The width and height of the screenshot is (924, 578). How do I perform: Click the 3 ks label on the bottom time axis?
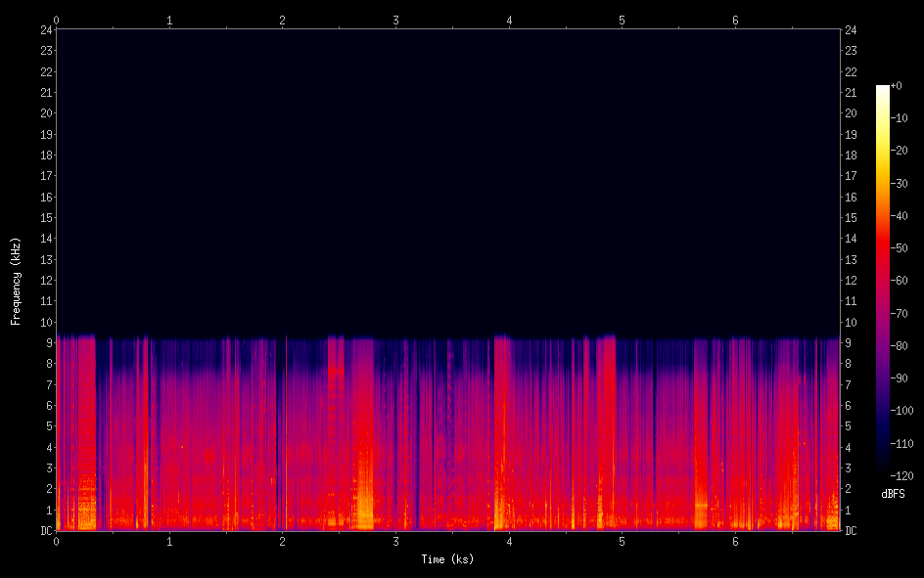coord(395,542)
